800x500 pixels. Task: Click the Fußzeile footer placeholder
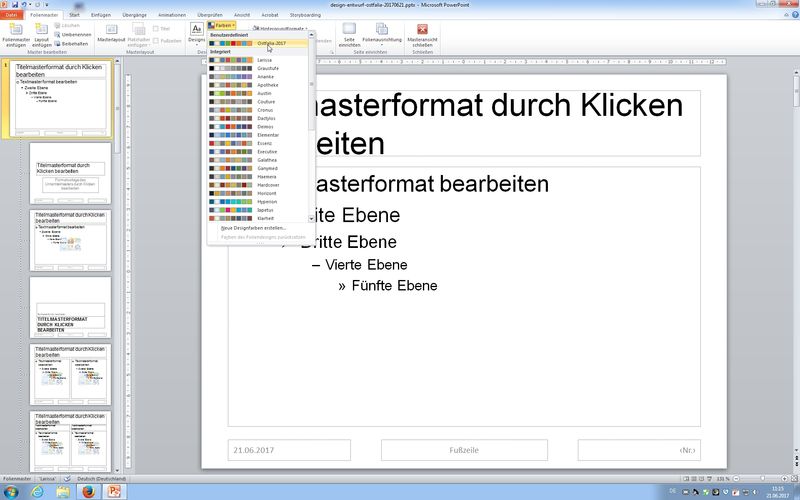[x=463, y=450]
